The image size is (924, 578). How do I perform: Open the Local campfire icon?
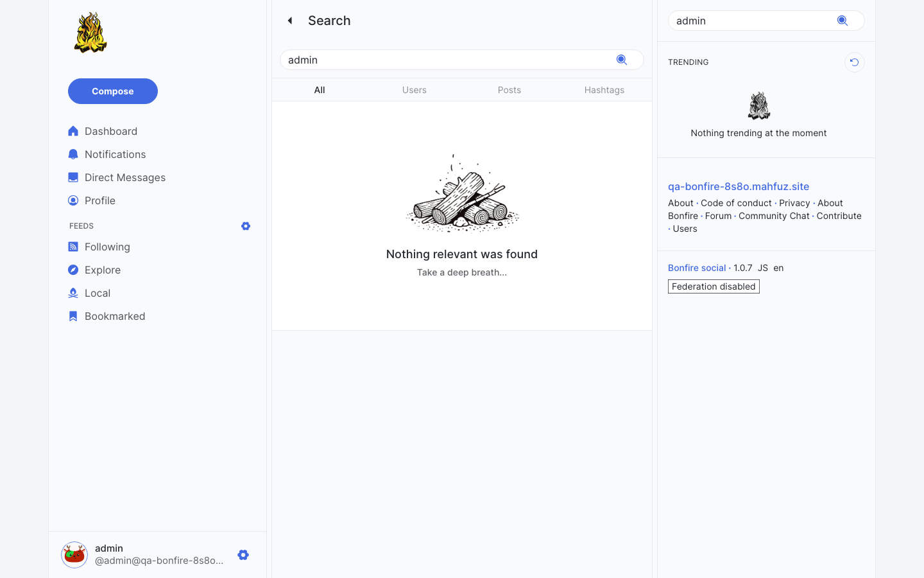[73, 293]
